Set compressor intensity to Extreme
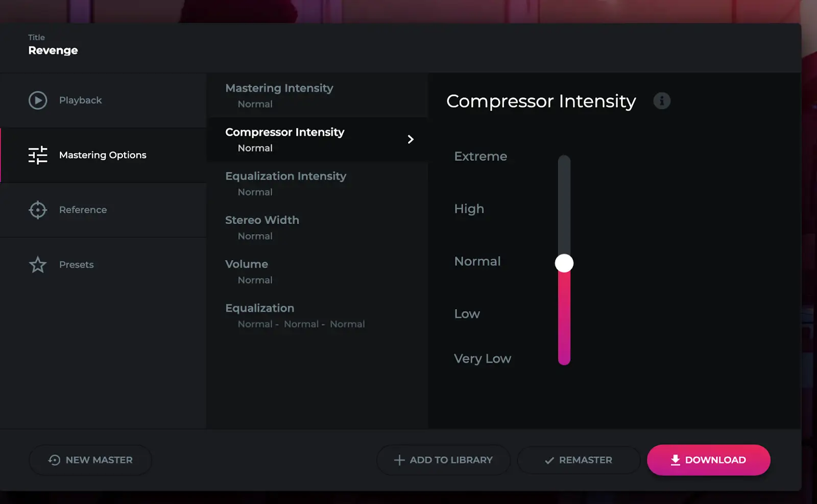This screenshot has height=504, width=817. [x=480, y=157]
